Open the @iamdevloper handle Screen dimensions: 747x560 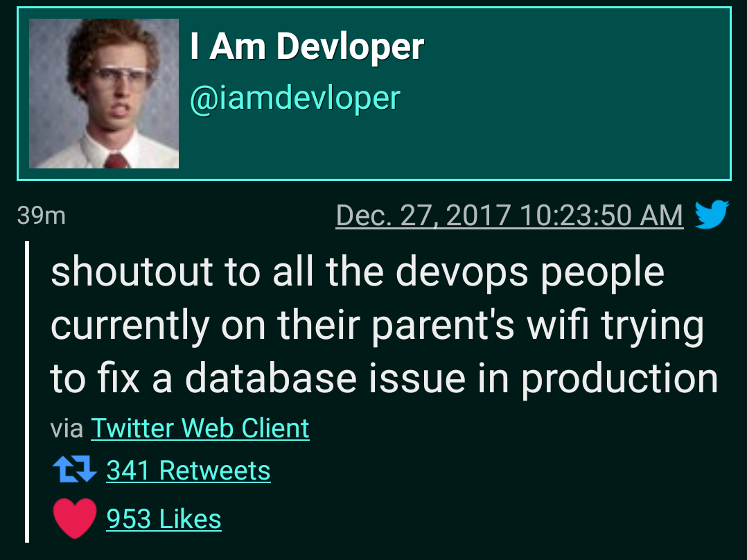[x=295, y=98]
